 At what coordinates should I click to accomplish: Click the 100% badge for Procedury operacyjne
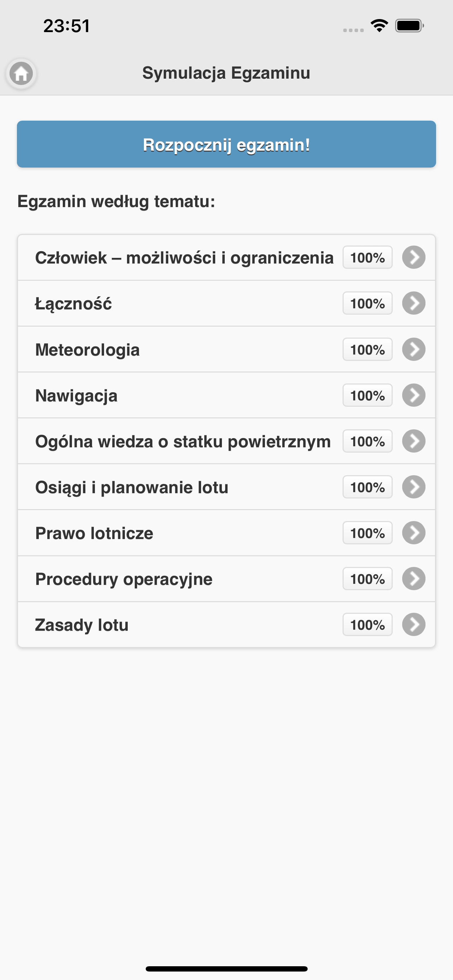pyautogui.click(x=367, y=579)
